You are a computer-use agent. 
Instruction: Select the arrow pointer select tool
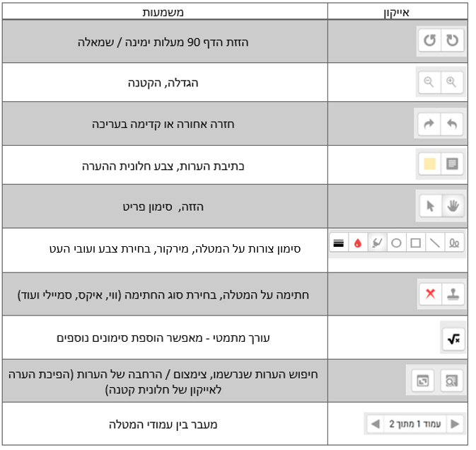[x=429, y=206]
